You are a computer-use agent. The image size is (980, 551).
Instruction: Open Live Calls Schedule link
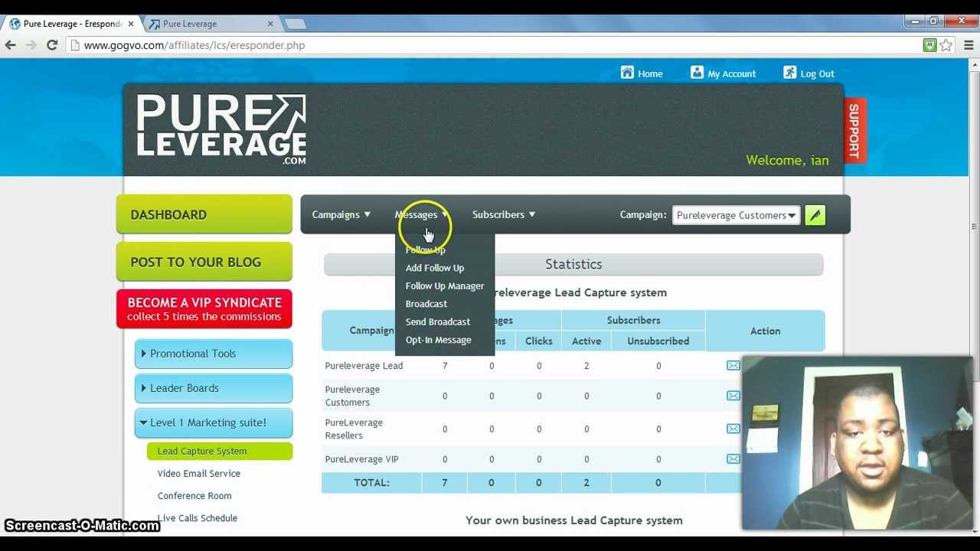[198, 518]
